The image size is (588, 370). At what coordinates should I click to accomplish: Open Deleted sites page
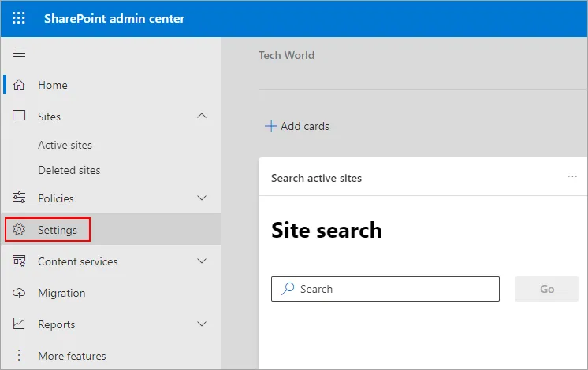[x=69, y=170]
